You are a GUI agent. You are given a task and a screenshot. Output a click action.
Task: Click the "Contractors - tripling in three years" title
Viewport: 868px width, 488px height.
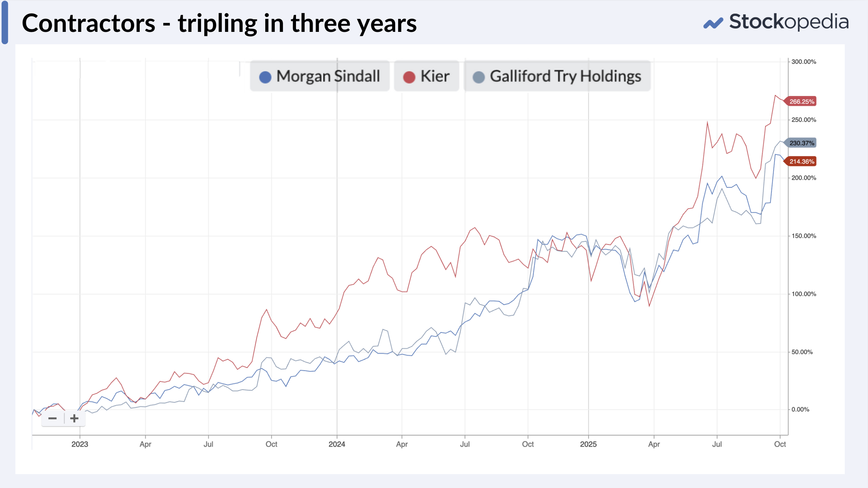click(219, 23)
